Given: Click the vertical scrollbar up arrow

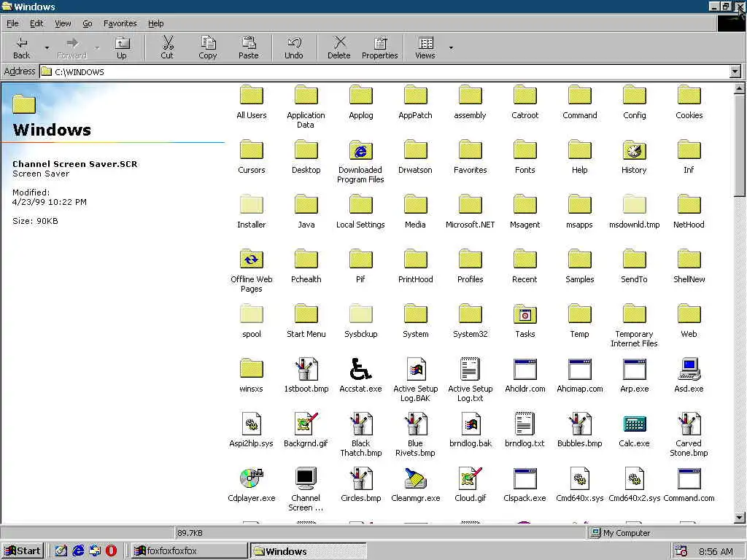Looking at the screenshot, I should tap(740, 88).
